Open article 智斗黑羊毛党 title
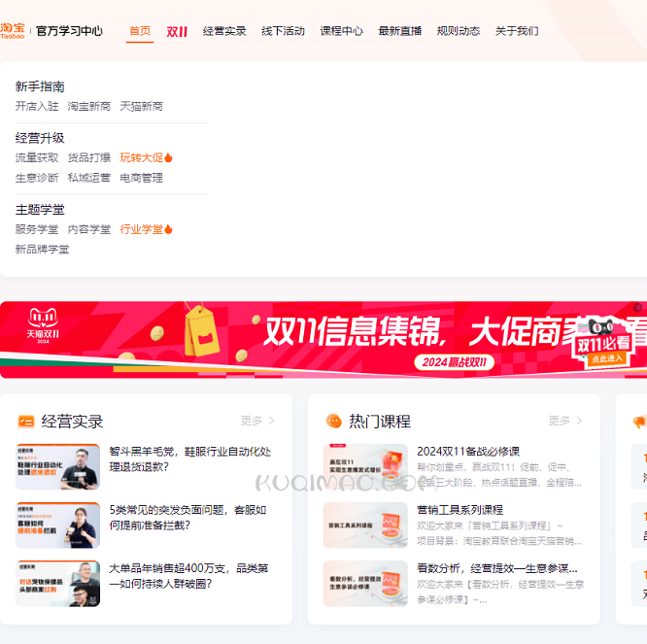Screen dimensions: 647x644 (189, 459)
